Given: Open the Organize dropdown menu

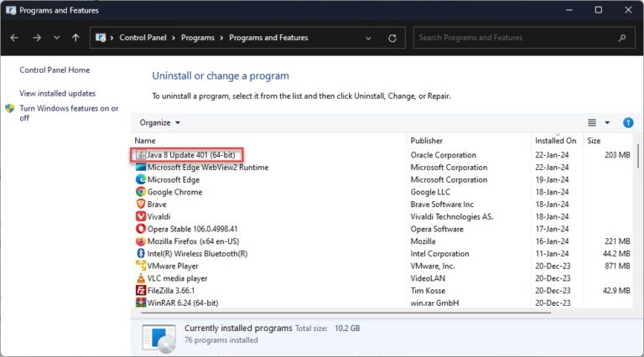Looking at the screenshot, I should tap(159, 122).
